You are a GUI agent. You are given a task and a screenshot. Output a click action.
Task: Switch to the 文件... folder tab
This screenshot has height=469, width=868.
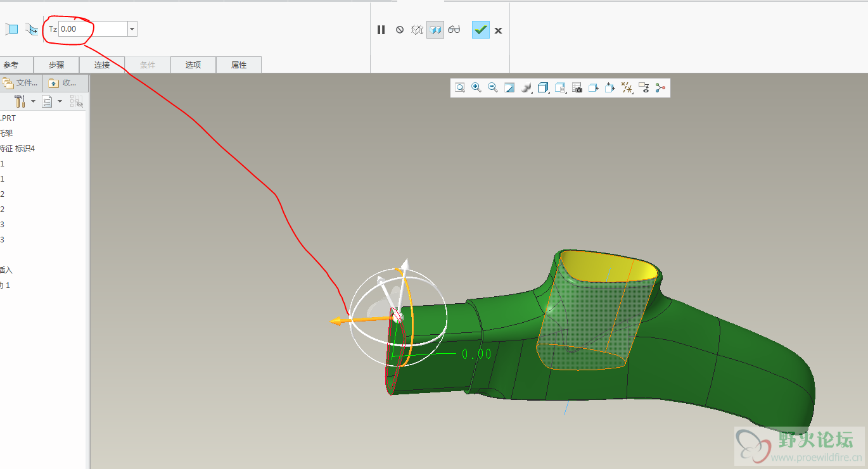[x=22, y=83]
